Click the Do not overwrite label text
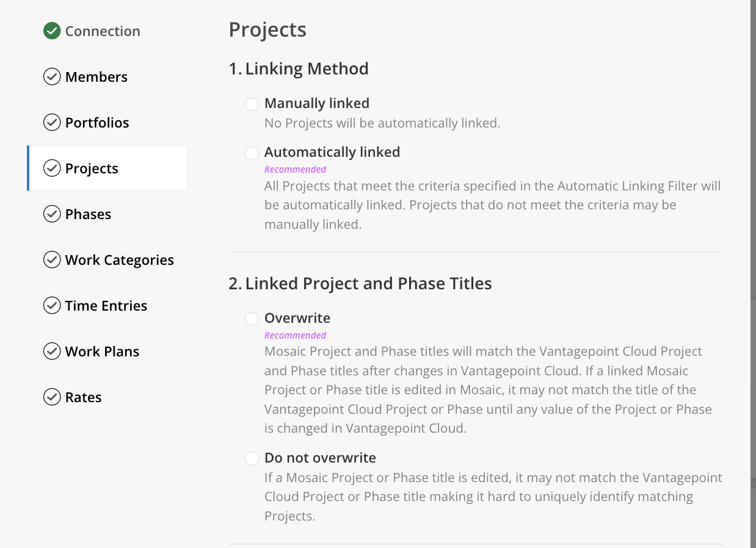Screen dimensions: 756x548 pos(320,458)
